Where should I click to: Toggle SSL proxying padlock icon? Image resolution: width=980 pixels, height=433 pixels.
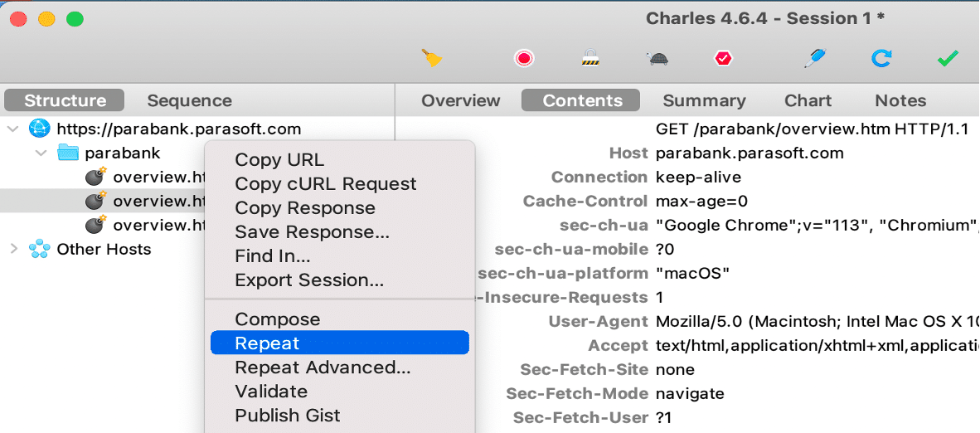click(589, 58)
